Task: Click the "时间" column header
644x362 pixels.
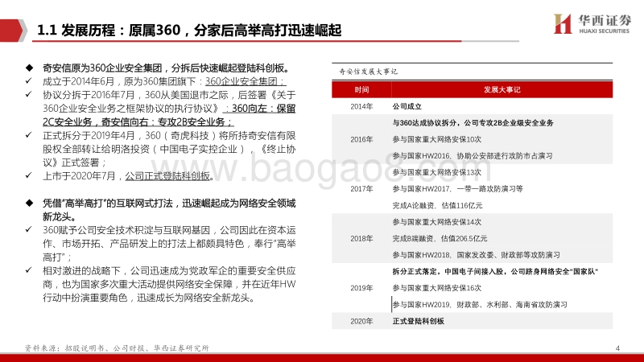Action: 361,89
